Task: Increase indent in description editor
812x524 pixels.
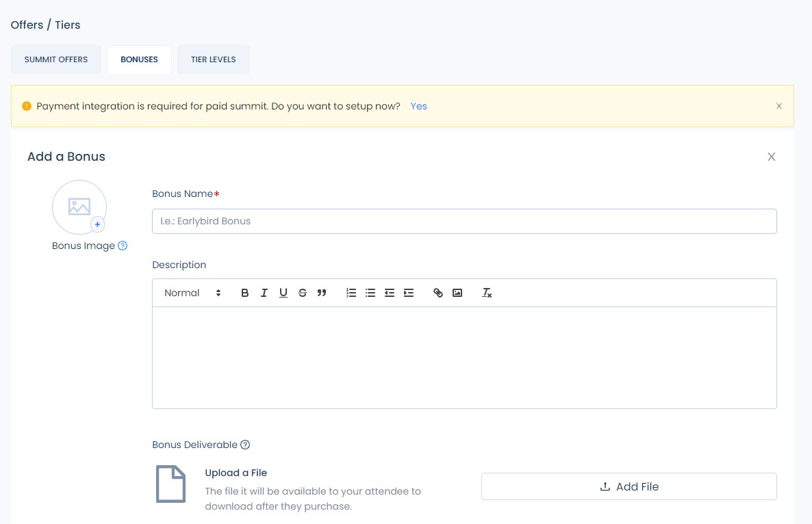Action: click(409, 293)
